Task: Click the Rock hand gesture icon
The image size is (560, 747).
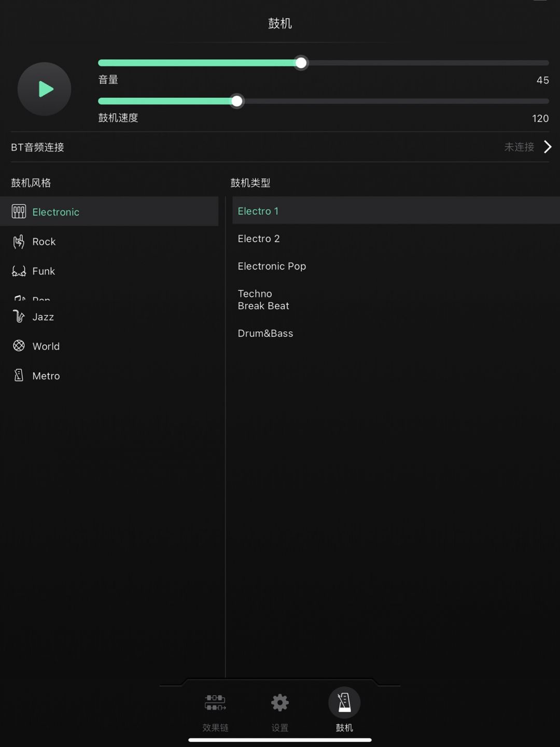Action: tap(19, 242)
